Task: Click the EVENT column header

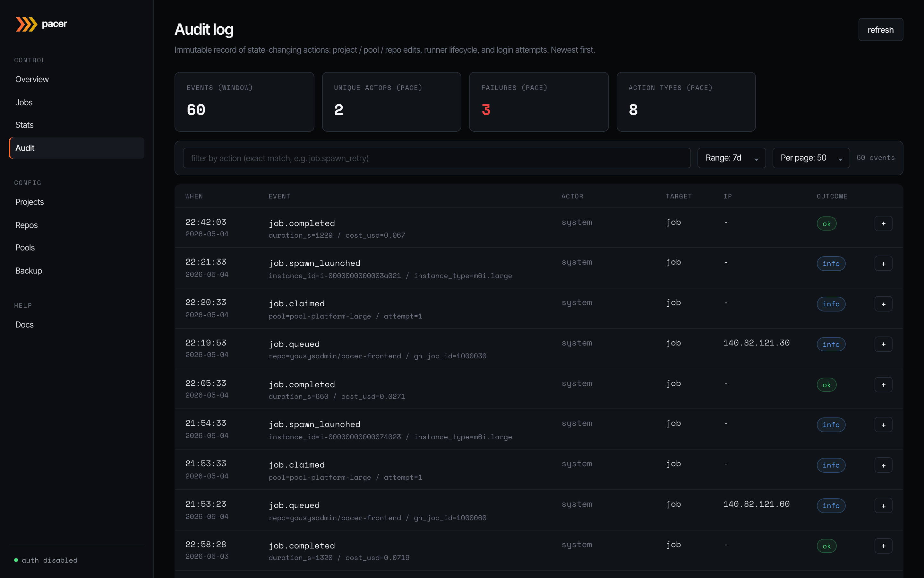Action: point(279,196)
